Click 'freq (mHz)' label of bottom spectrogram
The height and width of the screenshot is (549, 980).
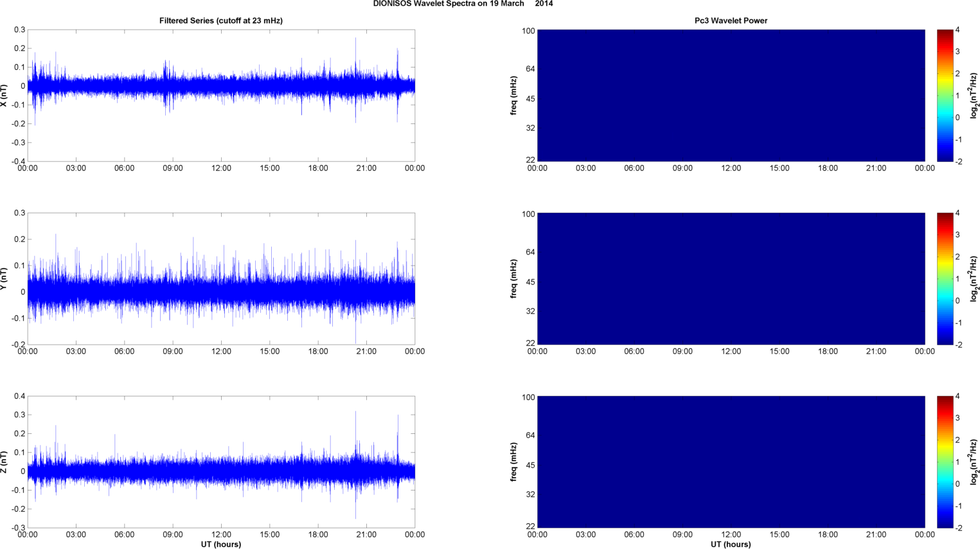(x=514, y=462)
